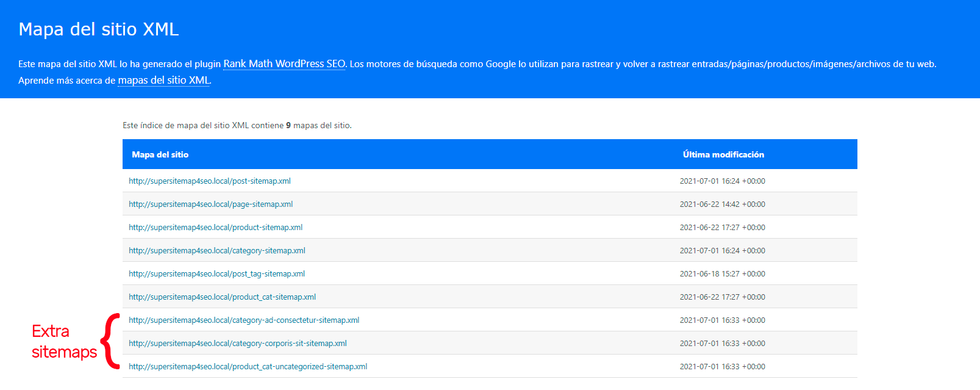Image resolution: width=980 pixels, height=390 pixels.
Task: Click the 'Mapa del sitio XML' page title
Action: 99,29
